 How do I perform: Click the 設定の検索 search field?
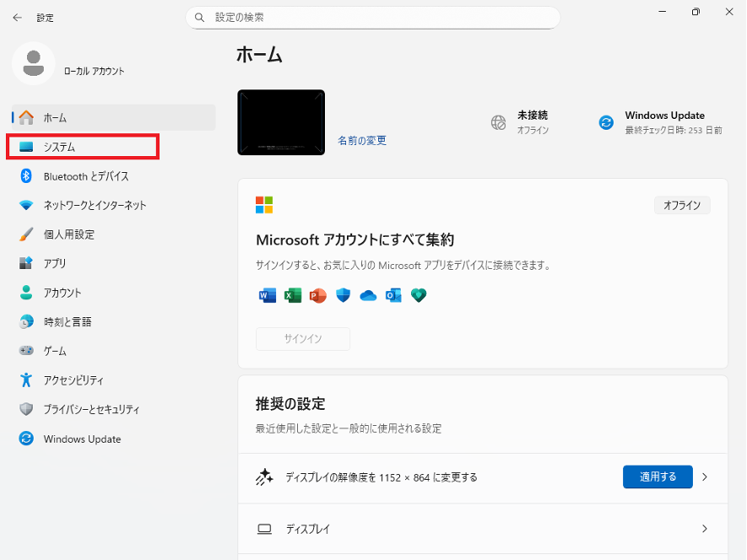pyautogui.click(x=373, y=18)
